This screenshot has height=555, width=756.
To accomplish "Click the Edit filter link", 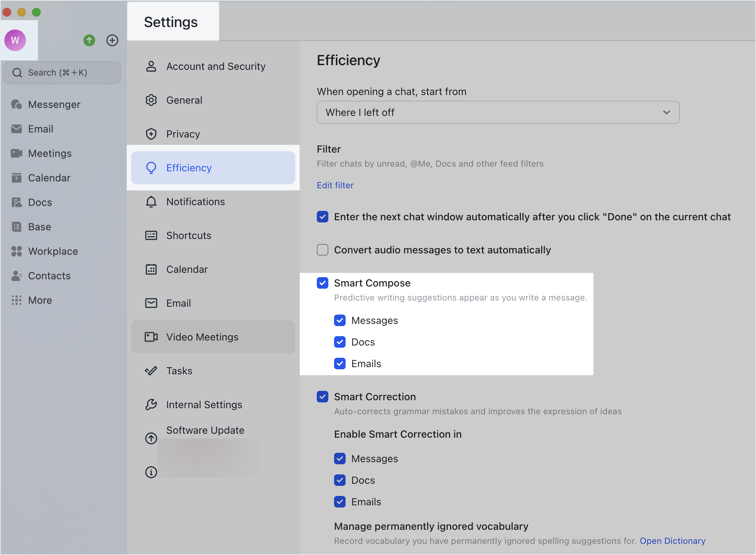I will (335, 185).
